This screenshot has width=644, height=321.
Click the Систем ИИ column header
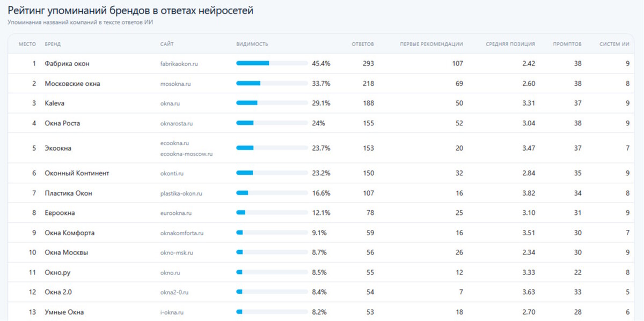tap(614, 44)
